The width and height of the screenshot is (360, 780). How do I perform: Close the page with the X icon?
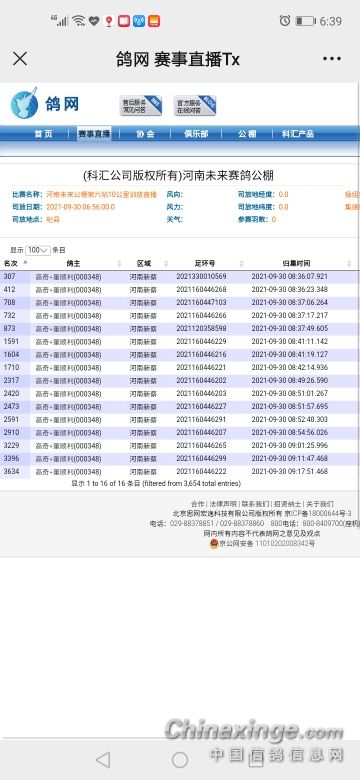point(20,59)
